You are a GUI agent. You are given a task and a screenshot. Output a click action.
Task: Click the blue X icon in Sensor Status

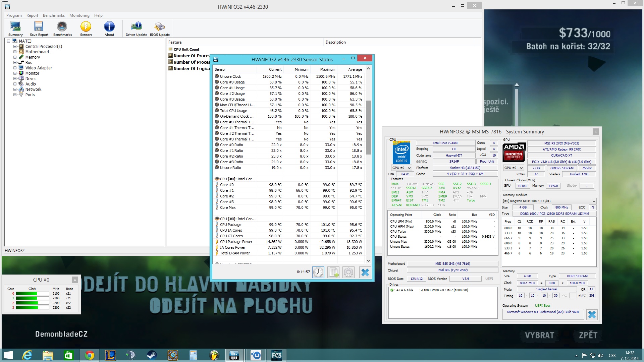click(x=365, y=272)
